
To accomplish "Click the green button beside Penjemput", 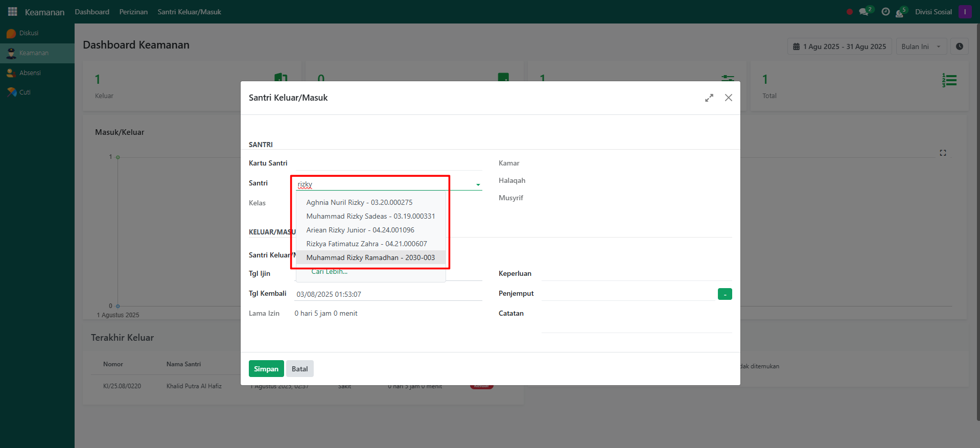I will (x=725, y=294).
